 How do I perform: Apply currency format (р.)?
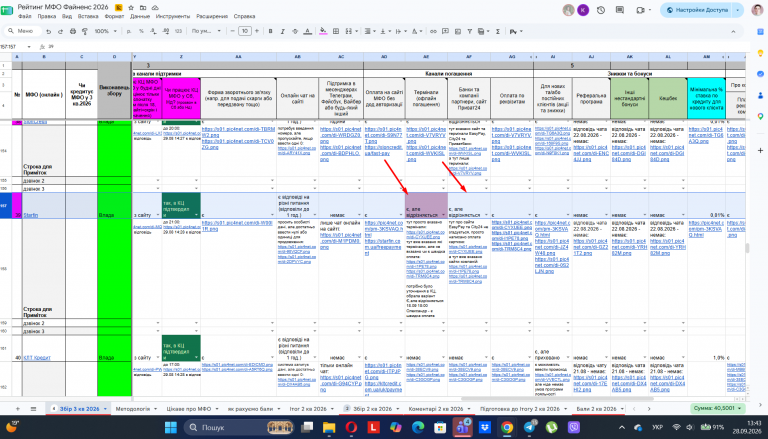point(129,31)
